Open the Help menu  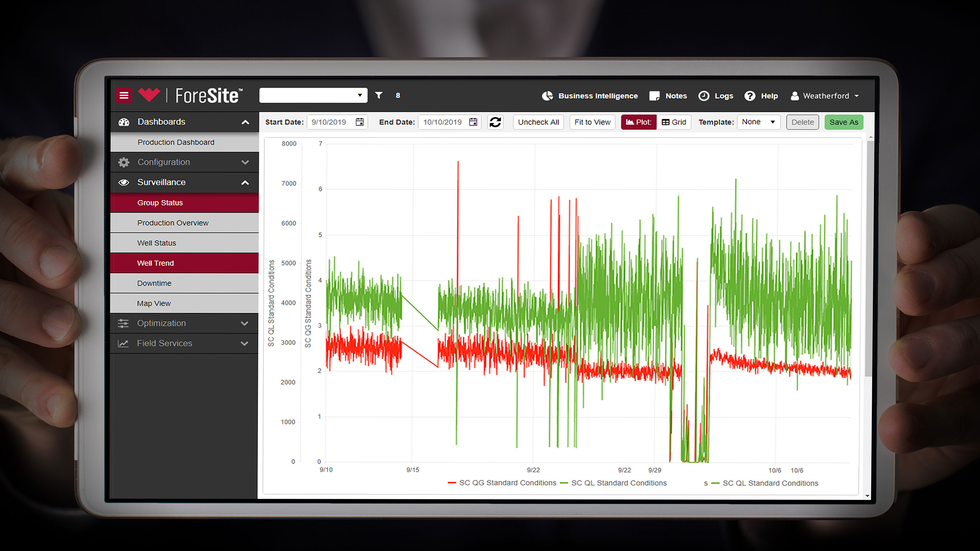coord(761,96)
